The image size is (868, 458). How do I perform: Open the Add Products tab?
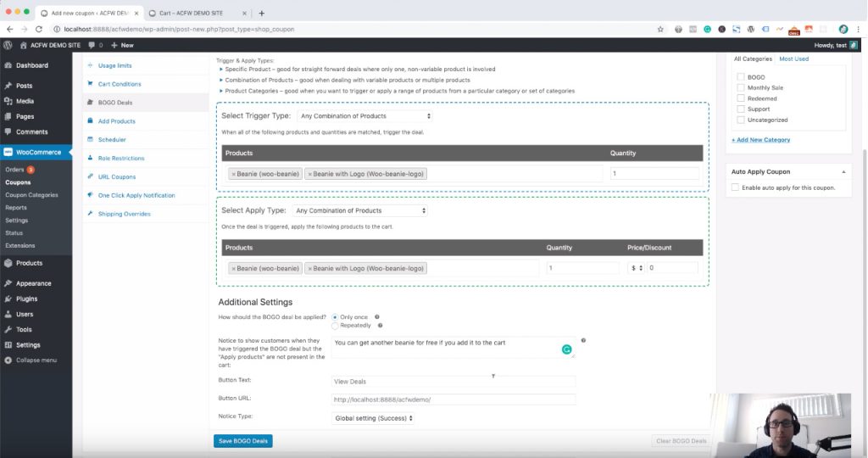coord(116,121)
